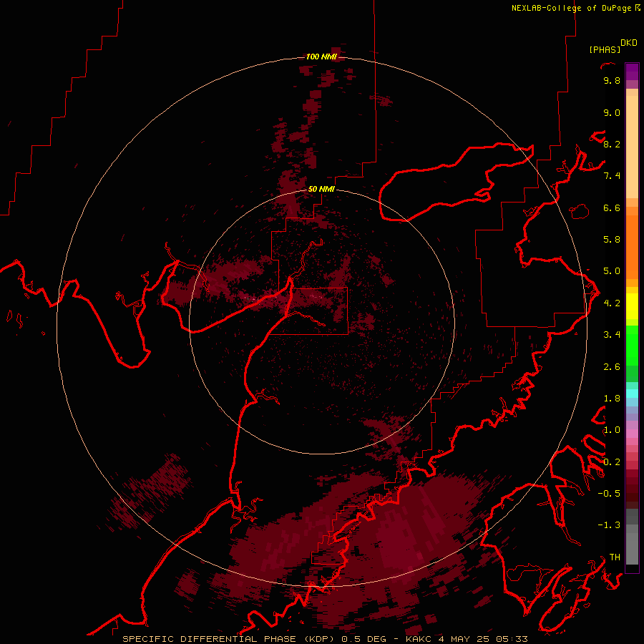Click the 'DKD' label above the color scale

[x=629, y=43]
